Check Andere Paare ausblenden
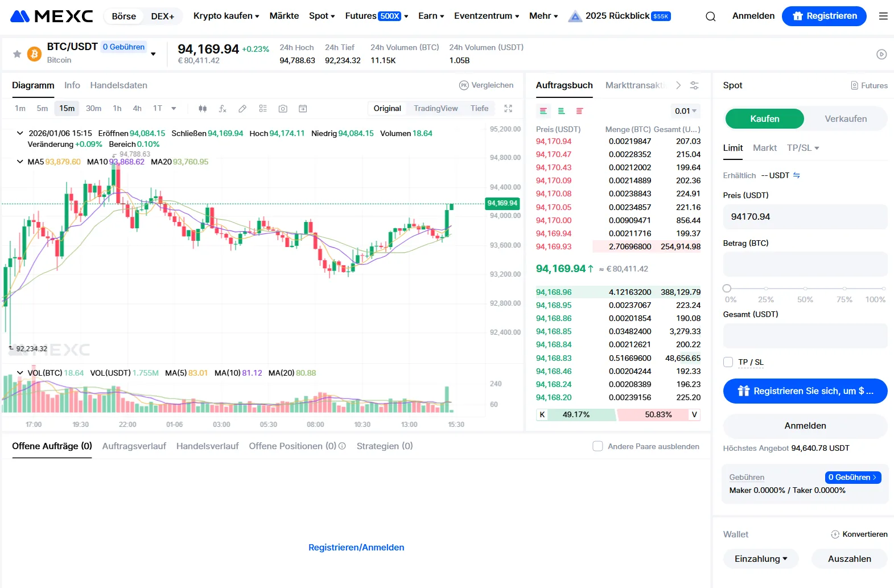Image resolution: width=894 pixels, height=588 pixels. click(x=598, y=446)
